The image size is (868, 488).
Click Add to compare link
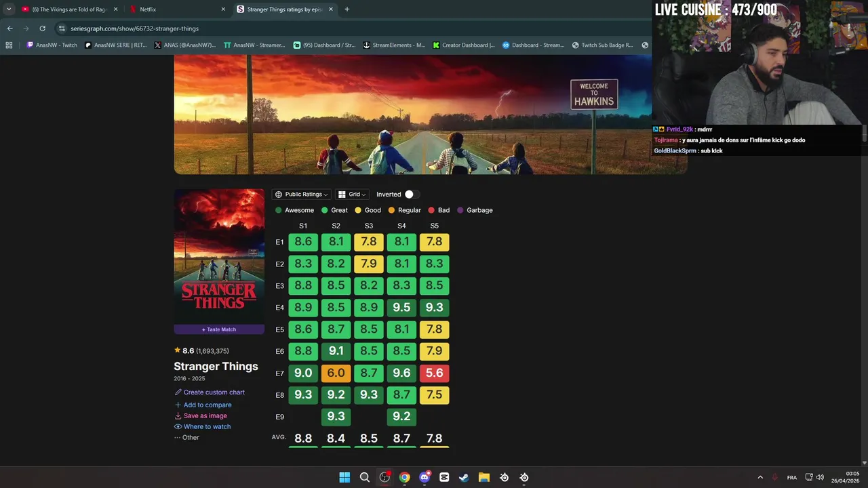(x=203, y=405)
